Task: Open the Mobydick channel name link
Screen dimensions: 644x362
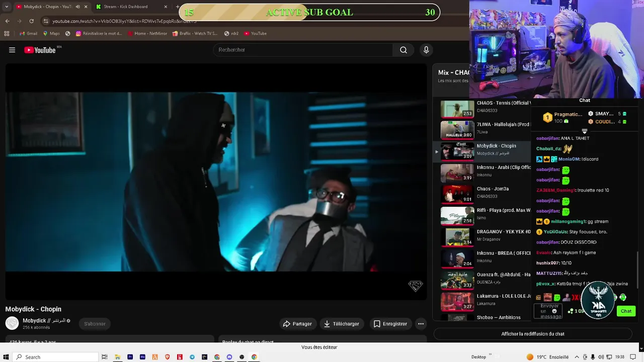Action: 44,320
